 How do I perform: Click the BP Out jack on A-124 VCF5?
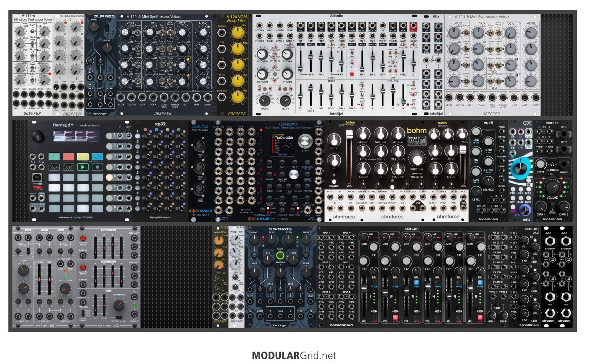coord(222,81)
